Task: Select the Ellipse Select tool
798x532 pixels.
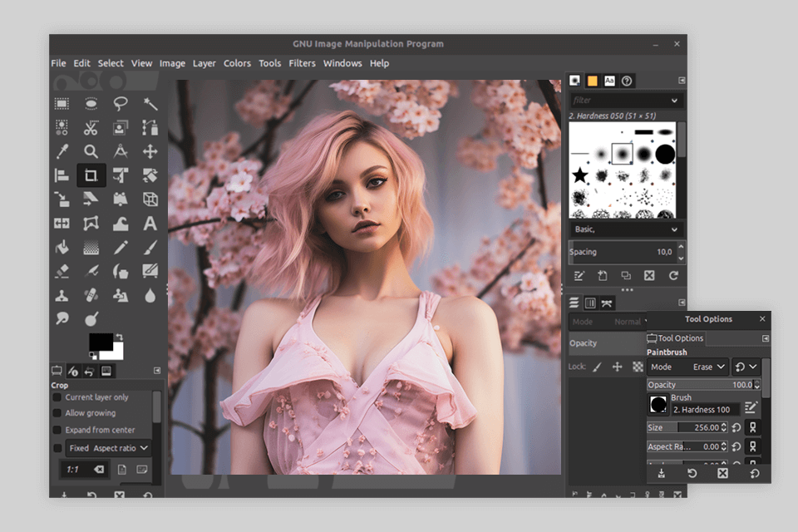Action: (91, 104)
